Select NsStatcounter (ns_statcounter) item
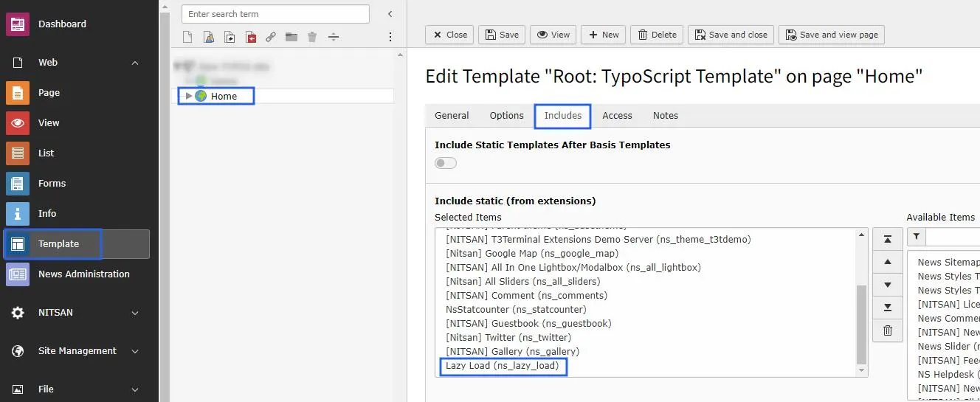The width and height of the screenshot is (980, 402). [x=516, y=310]
